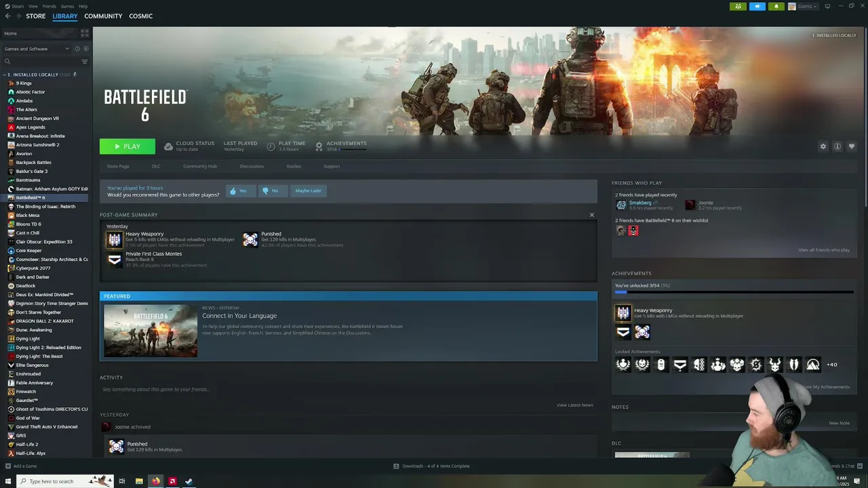Add Battlefield 6 to favorites heart
Viewport: 868px width, 488px height.
pos(852,146)
